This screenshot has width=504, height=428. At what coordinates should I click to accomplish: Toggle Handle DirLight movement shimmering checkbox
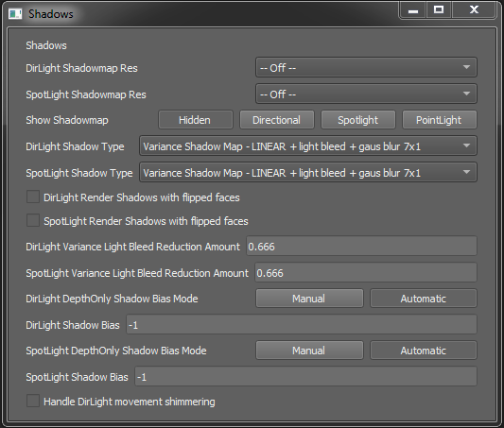tap(33, 401)
